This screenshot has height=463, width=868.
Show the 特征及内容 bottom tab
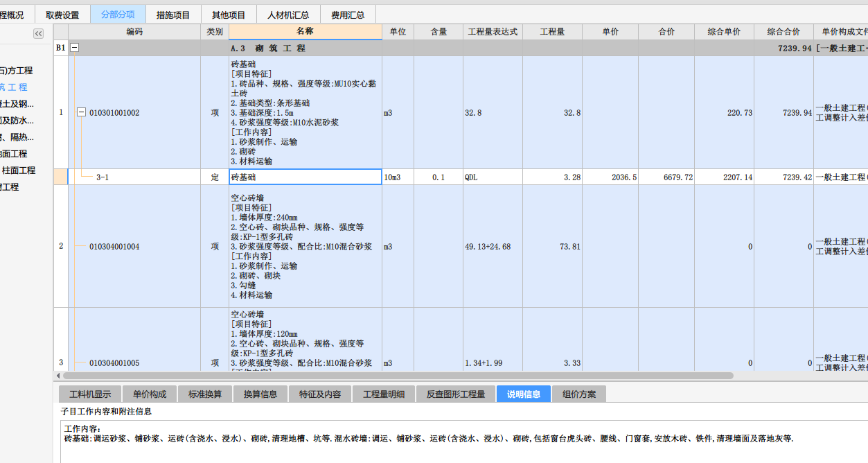coord(320,394)
